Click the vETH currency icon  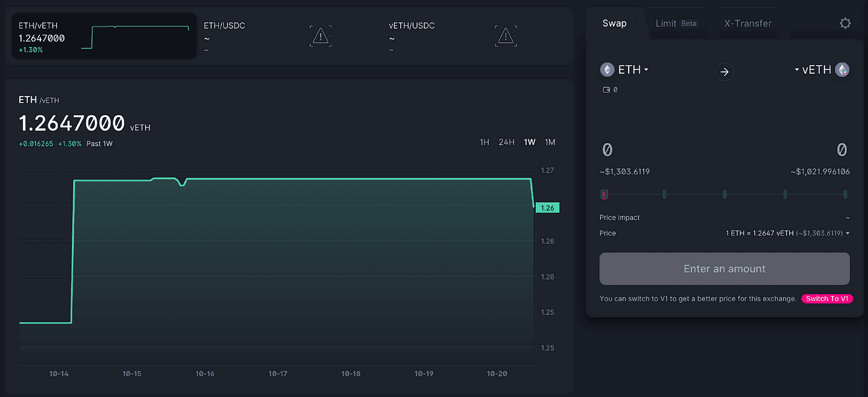point(842,69)
